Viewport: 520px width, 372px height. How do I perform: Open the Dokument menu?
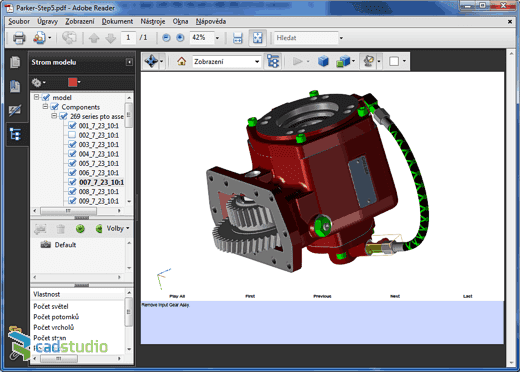(x=117, y=21)
